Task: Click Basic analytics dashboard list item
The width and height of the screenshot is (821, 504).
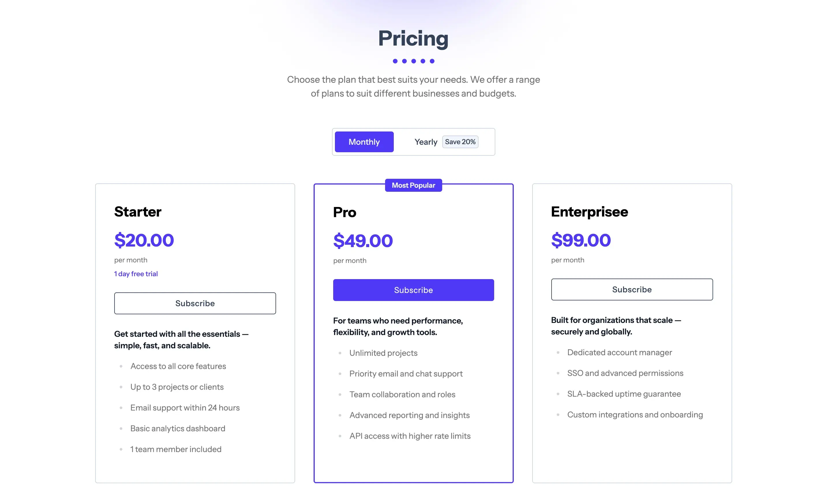Action: 178,428
